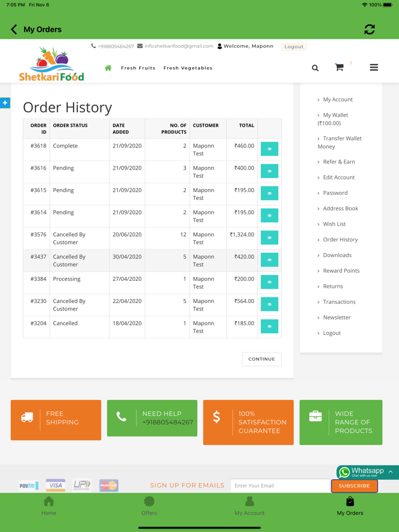This screenshot has height=532, width=399.
Task: Tap the battery indicator icon
Action: [x=388, y=5]
